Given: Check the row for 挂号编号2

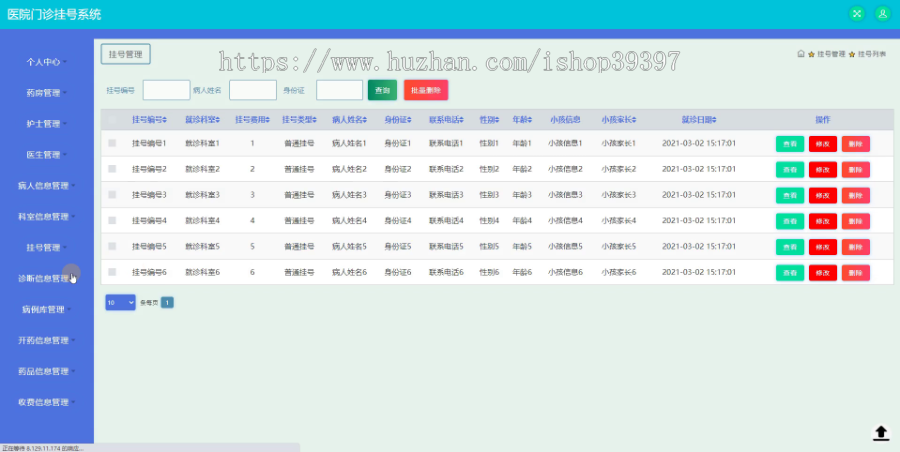Looking at the screenshot, I should (112, 169).
